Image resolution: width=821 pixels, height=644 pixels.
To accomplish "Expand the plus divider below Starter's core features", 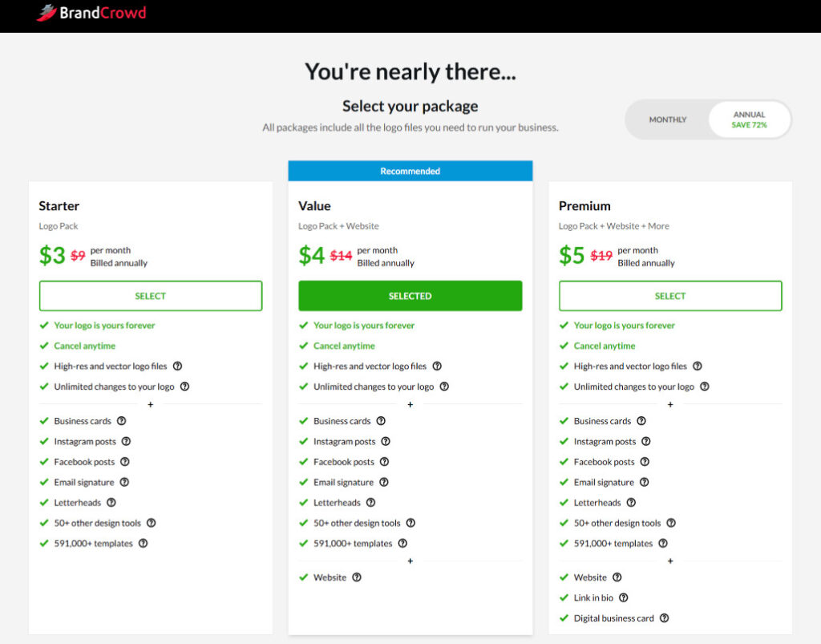I will 151,404.
